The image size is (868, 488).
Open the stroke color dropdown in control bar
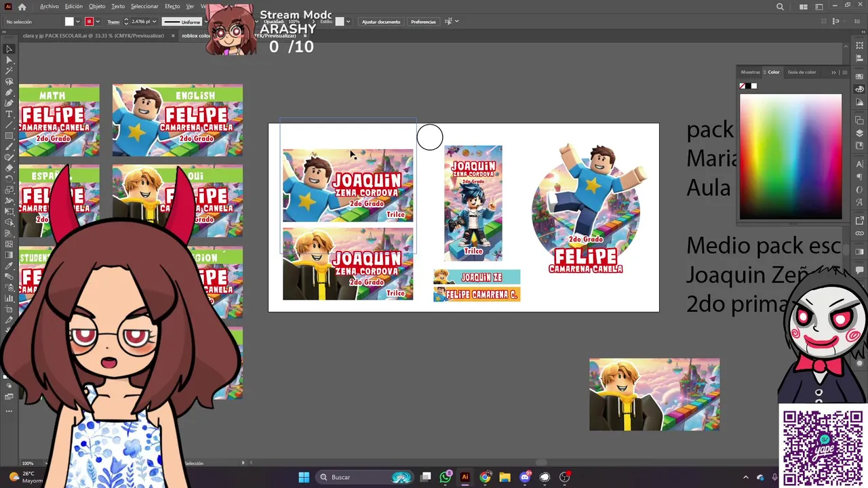pos(97,22)
